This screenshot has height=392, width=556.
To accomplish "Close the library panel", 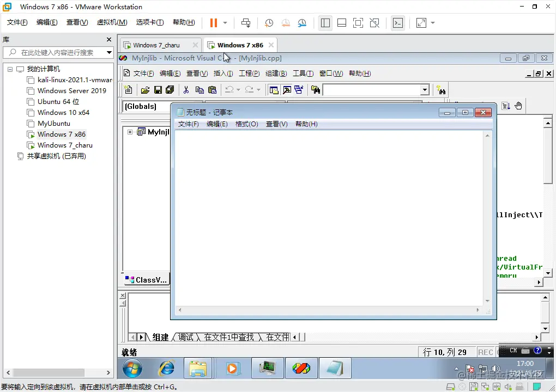I will point(109,39).
